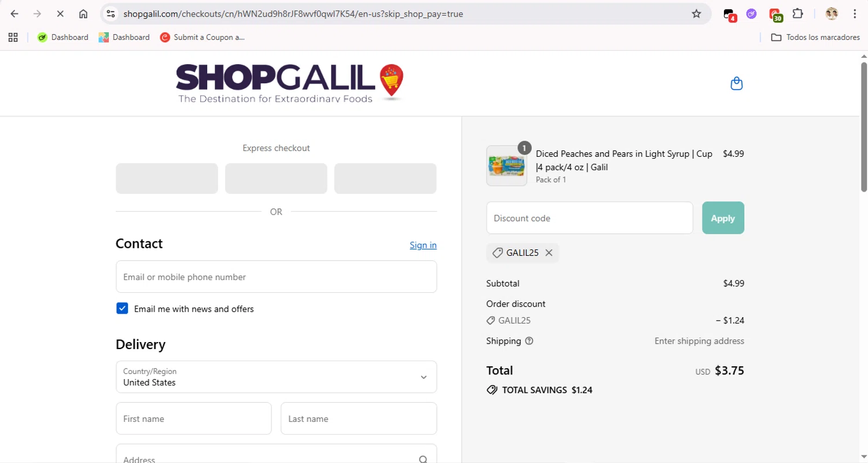Open site information icon in address bar

click(x=111, y=14)
